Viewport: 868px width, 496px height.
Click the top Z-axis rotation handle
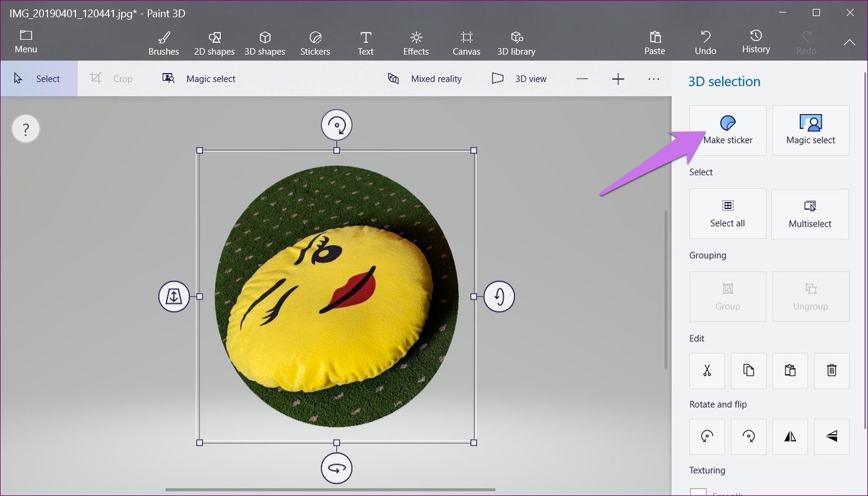(x=337, y=125)
